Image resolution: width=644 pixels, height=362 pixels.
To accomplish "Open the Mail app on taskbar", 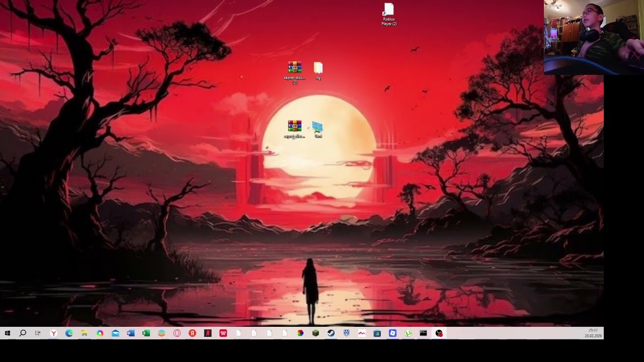I will (115, 333).
